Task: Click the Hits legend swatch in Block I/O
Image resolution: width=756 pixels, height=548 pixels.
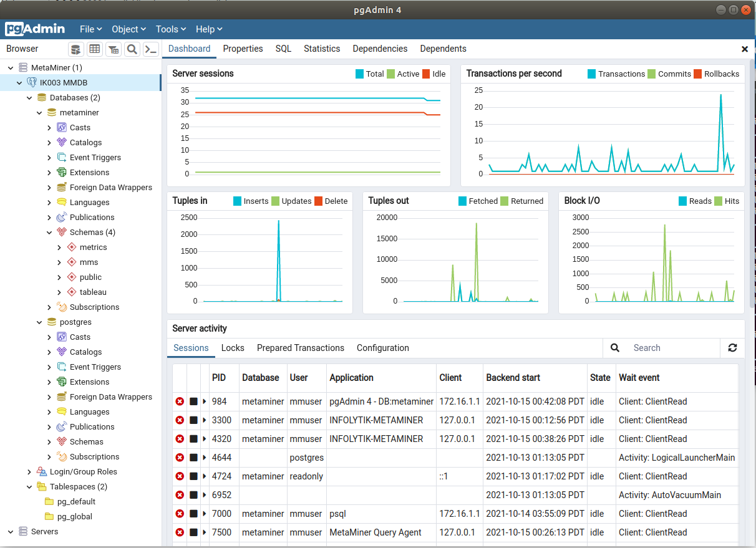Action: coord(718,201)
